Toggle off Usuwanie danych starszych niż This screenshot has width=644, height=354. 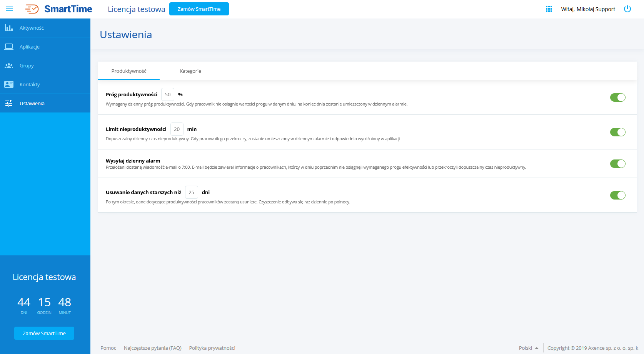[617, 195]
